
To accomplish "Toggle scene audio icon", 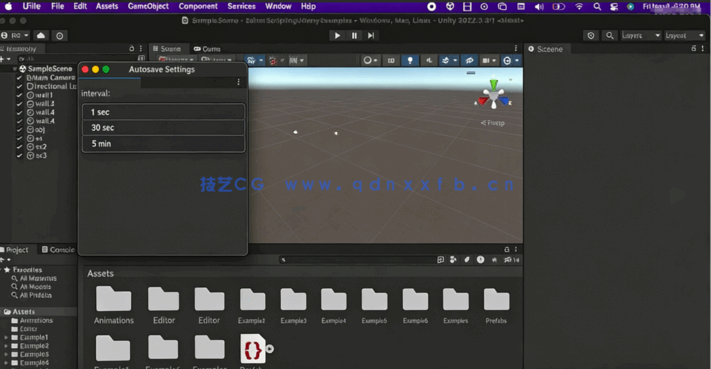I will coord(429,60).
